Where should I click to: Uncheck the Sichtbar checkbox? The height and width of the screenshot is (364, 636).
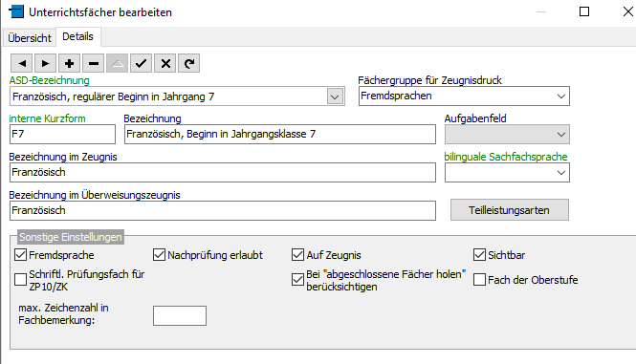click(x=479, y=255)
